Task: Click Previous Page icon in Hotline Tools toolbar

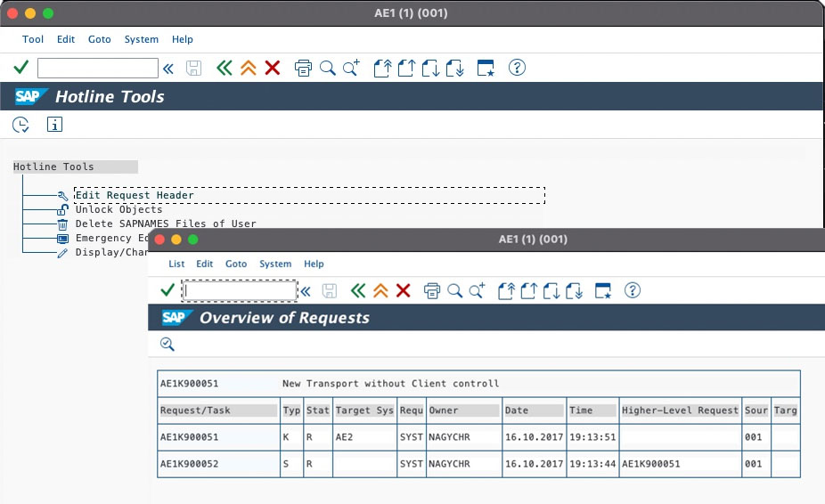Action: coord(406,68)
